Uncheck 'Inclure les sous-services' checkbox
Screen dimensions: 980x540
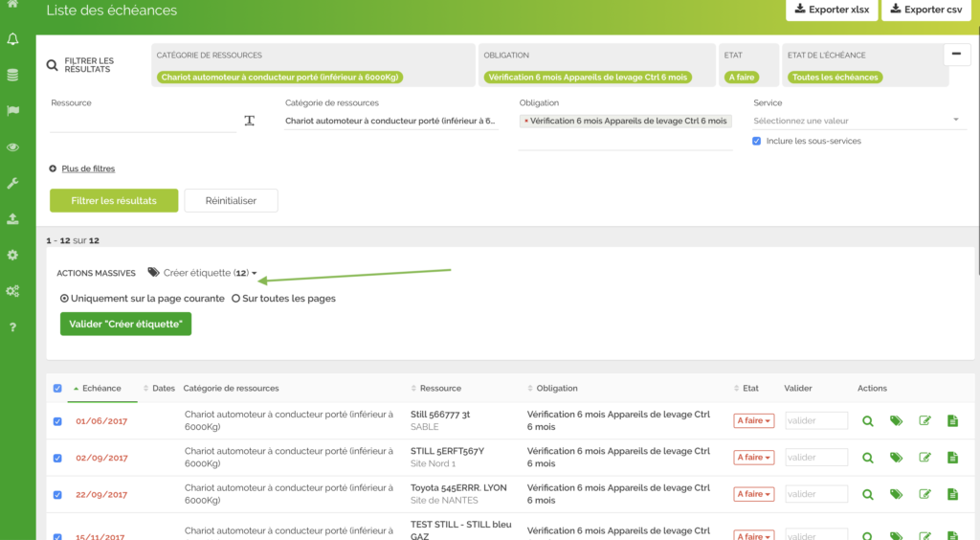[757, 141]
